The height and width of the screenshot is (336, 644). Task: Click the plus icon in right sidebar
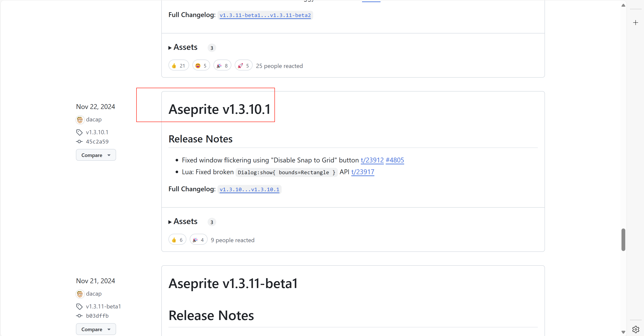[636, 23]
